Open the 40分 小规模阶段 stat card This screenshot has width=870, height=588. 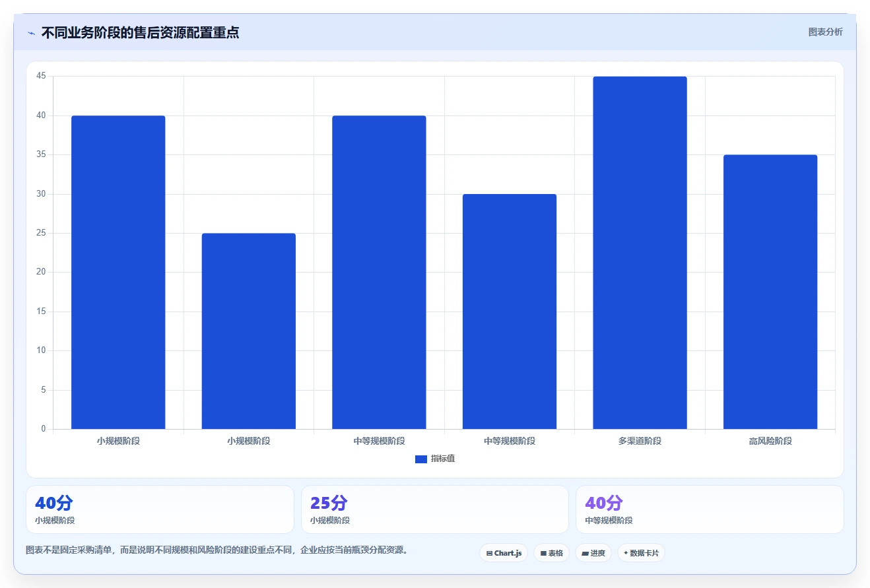tap(160, 509)
